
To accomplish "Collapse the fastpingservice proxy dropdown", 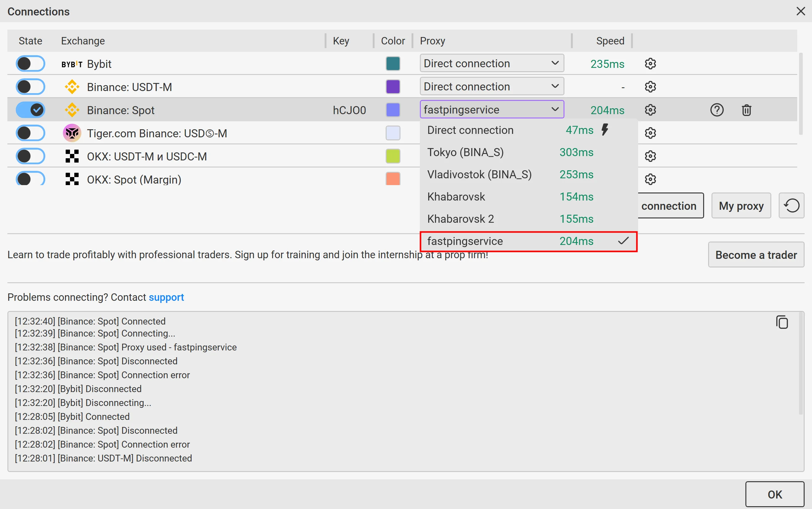I will pyautogui.click(x=491, y=110).
